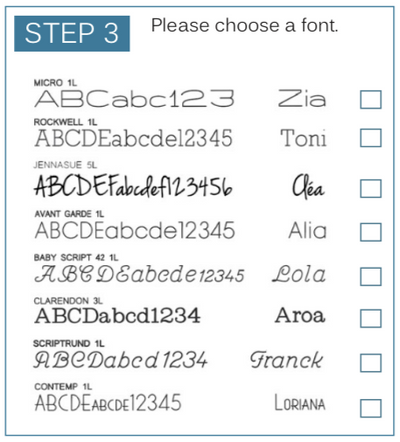The width and height of the screenshot is (400, 442).
Task: Click the Clarendon ABCDabcd1234 sample
Action: coord(117,316)
